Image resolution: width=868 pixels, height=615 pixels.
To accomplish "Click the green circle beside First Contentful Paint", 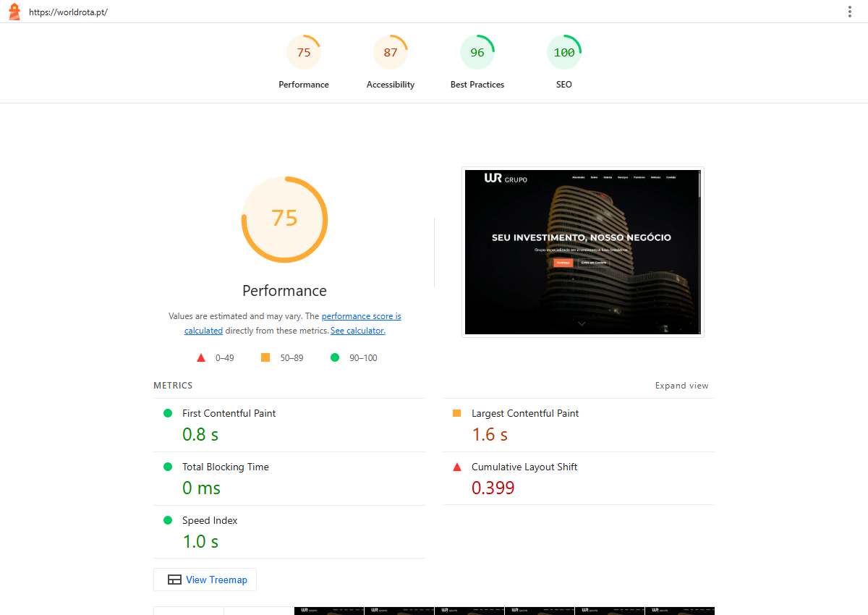I will (168, 413).
